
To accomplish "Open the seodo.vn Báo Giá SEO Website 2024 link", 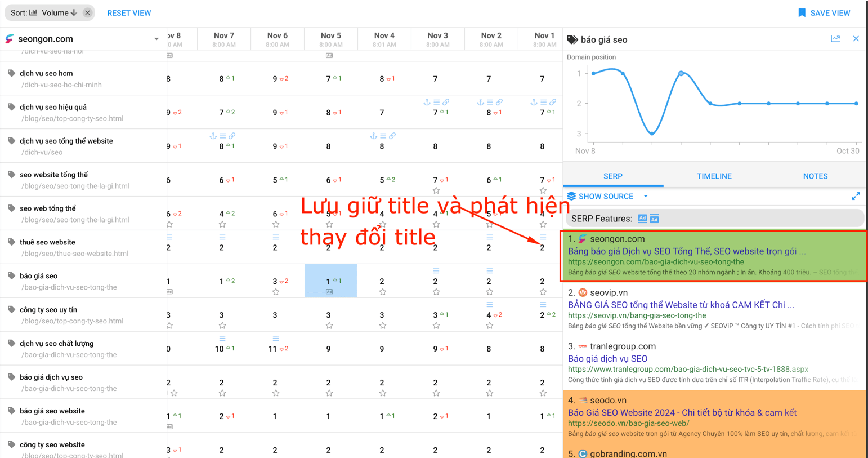I will point(682,412).
